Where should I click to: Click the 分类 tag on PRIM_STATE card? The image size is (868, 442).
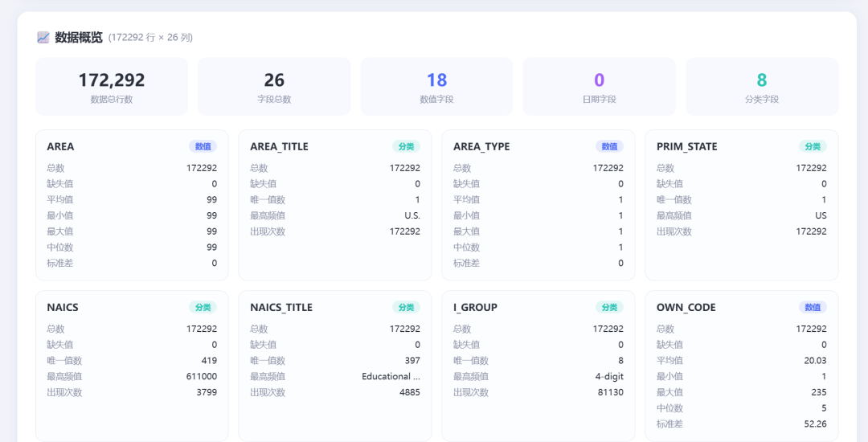(813, 146)
